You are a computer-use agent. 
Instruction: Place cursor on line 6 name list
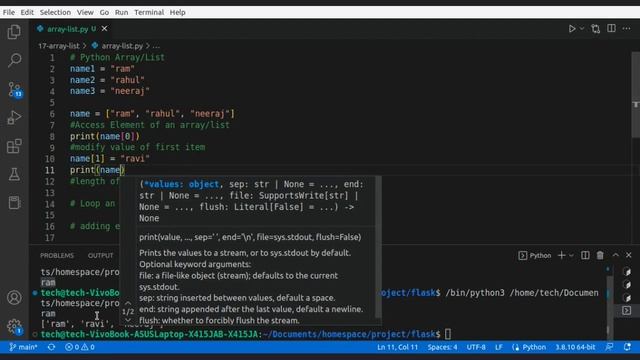click(x=152, y=113)
